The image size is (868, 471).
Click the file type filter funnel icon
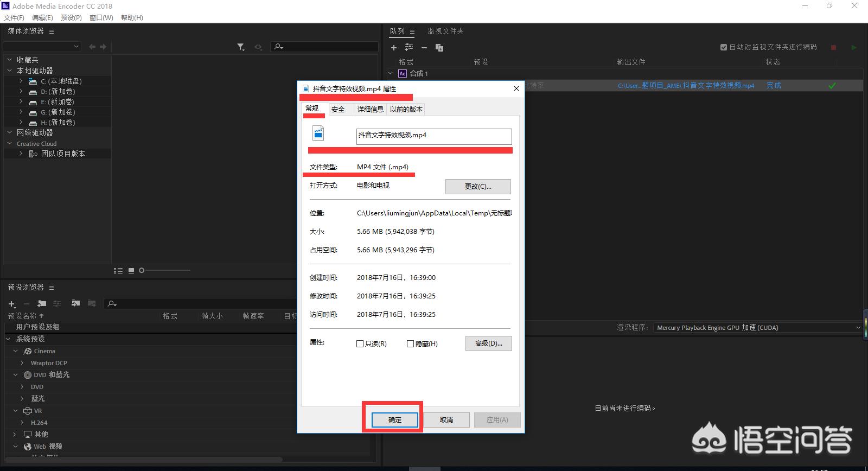coord(241,47)
